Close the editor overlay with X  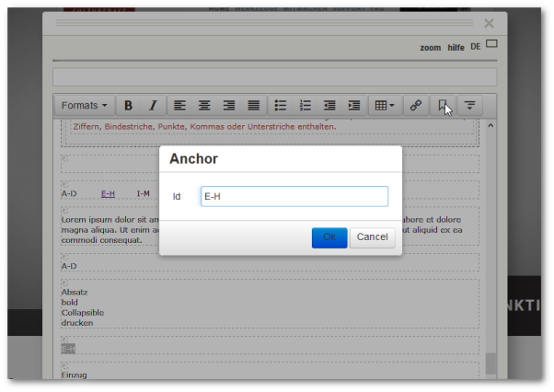489,23
